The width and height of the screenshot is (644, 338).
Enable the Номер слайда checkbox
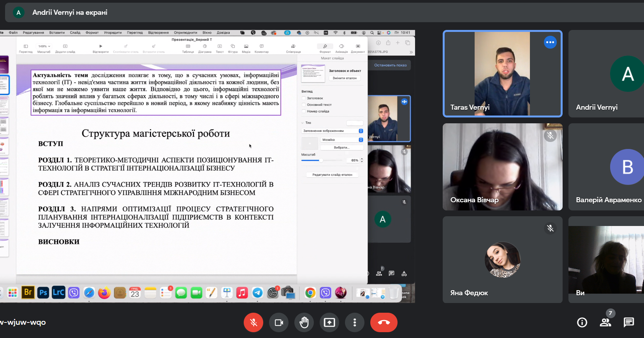coord(304,111)
